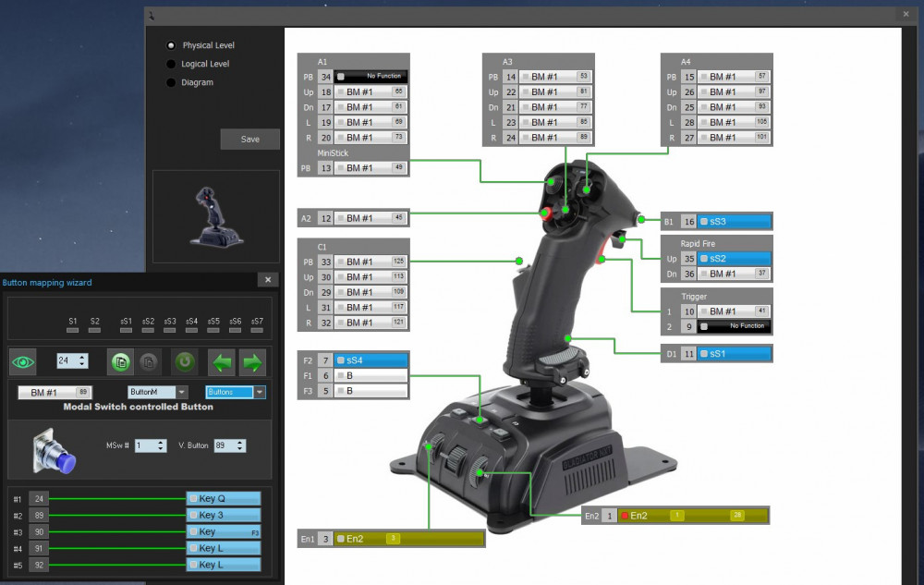The height and width of the screenshot is (585, 924).
Task: Click the green copy icon in wizard
Action: [120, 360]
